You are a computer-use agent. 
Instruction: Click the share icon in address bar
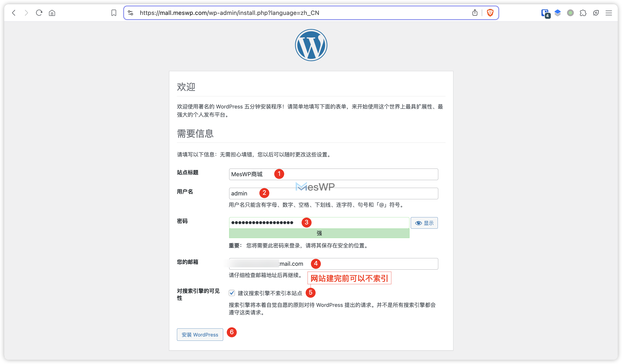[475, 13]
